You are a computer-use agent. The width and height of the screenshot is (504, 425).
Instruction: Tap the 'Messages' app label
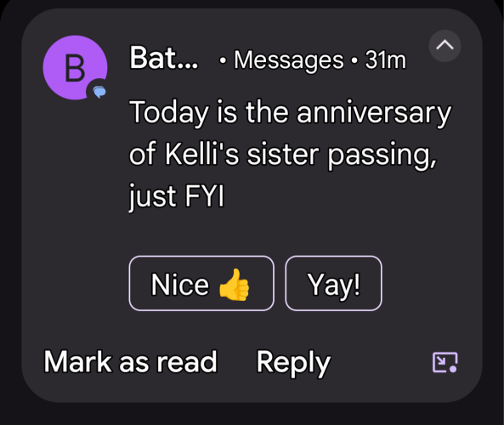pyautogui.click(x=289, y=60)
